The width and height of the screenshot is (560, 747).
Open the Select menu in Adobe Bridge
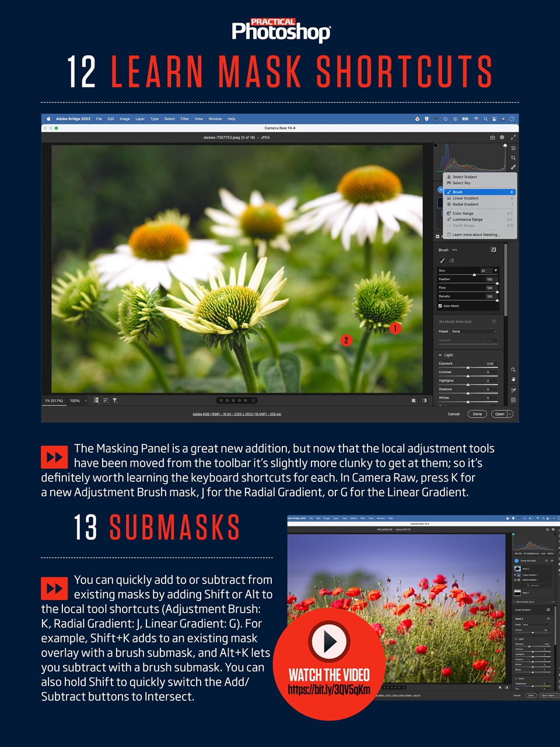pyautogui.click(x=169, y=118)
